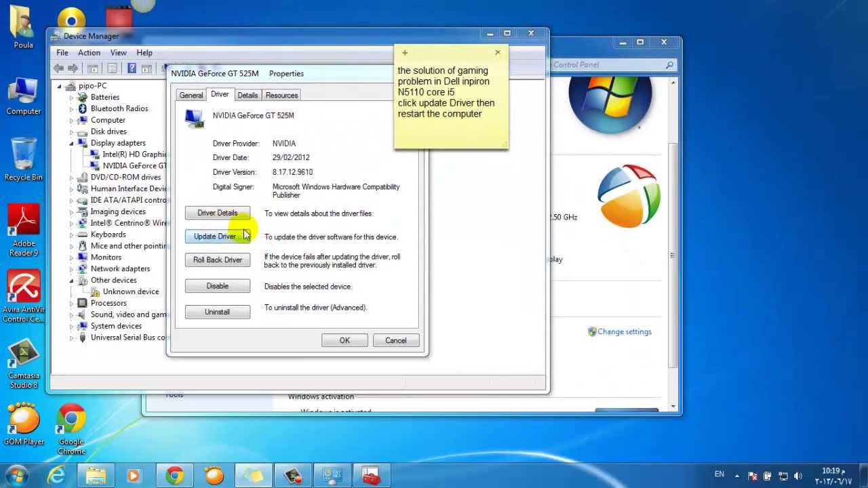Open the Poula desktop folder icon
Screen dimensions: 868x488
pos(23,28)
